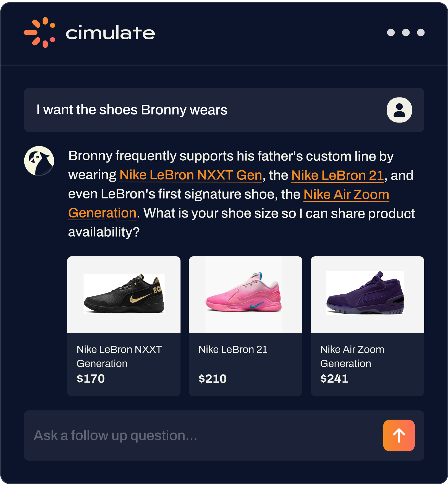Click the cimulate wordmark text
The image size is (448, 484).
(x=110, y=33)
